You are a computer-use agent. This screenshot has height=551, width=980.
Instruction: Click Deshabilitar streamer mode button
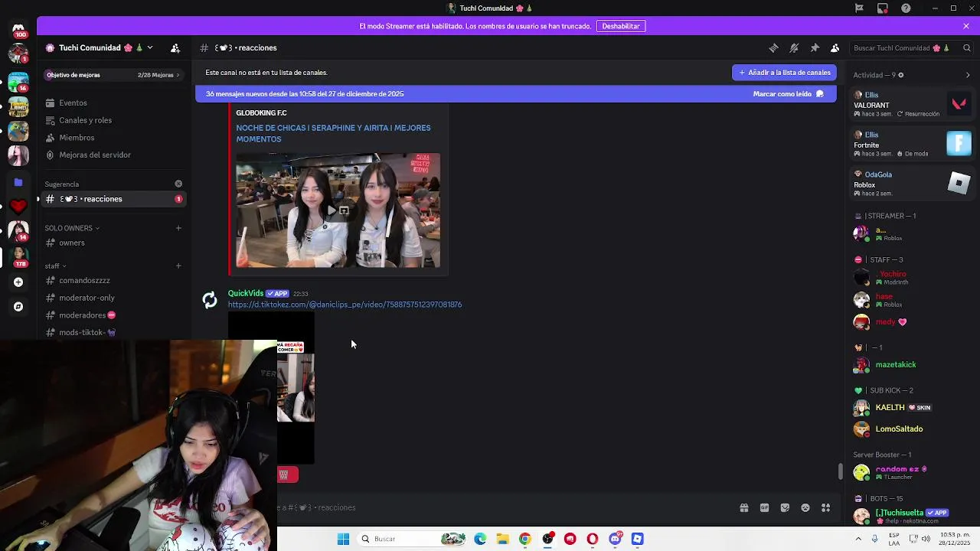(x=621, y=26)
